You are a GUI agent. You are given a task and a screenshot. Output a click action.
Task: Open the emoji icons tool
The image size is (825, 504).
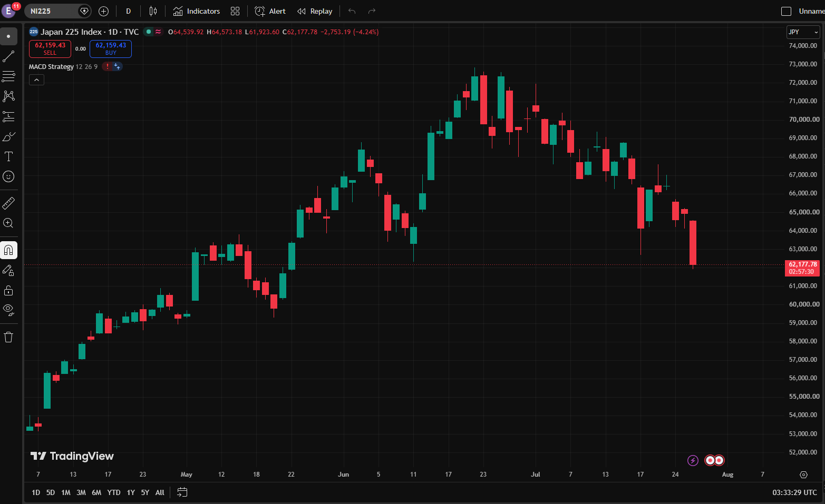8,176
